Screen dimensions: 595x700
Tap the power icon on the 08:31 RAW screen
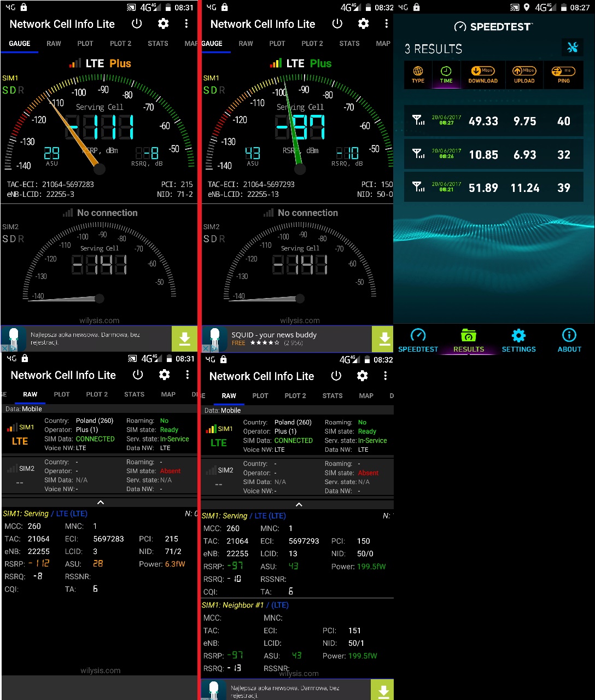(138, 375)
